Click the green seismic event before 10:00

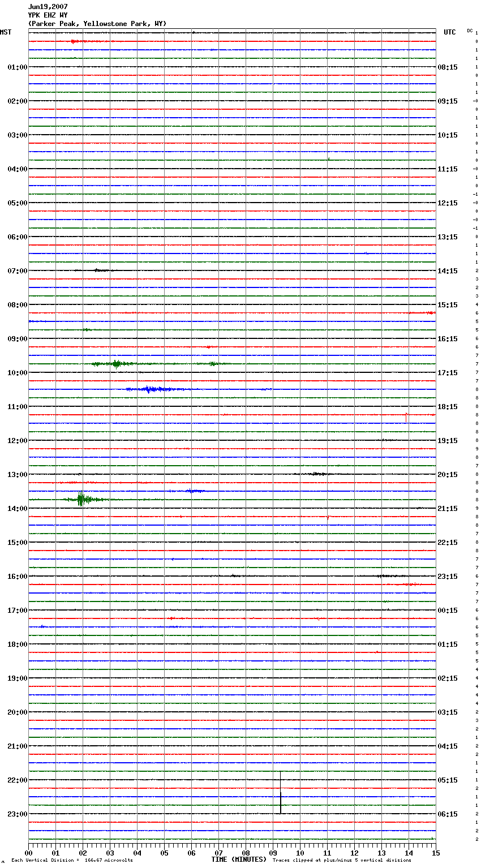116,364
